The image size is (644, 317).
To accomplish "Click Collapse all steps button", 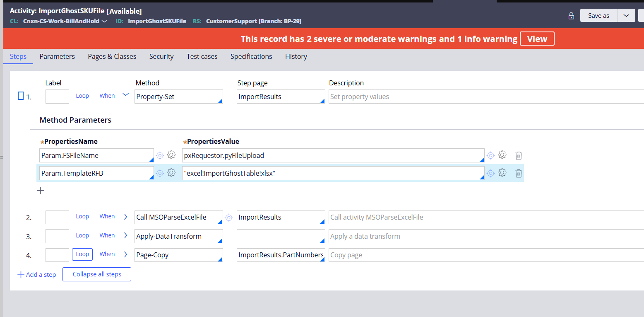I will pyautogui.click(x=97, y=274).
